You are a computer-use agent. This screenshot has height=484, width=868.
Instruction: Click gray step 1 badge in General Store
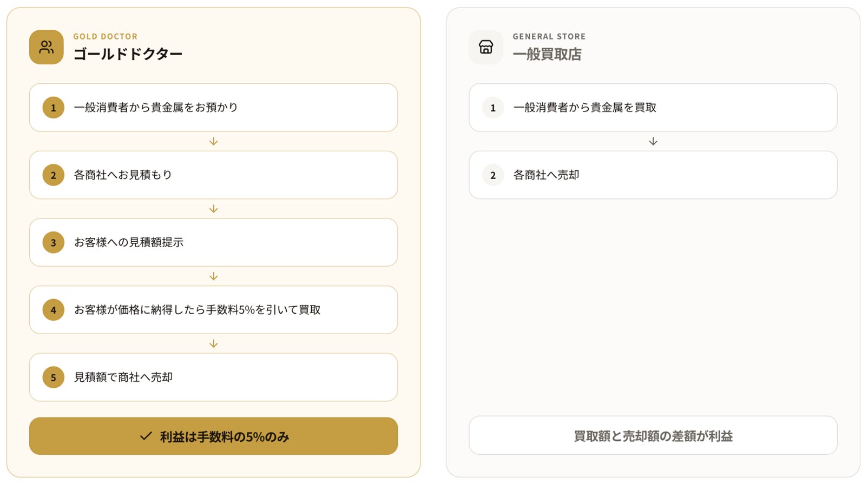pos(493,108)
